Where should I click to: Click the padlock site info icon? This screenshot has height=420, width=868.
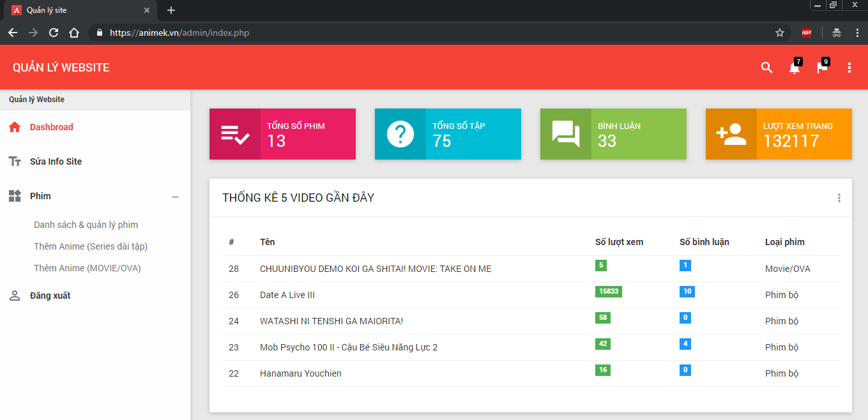99,33
